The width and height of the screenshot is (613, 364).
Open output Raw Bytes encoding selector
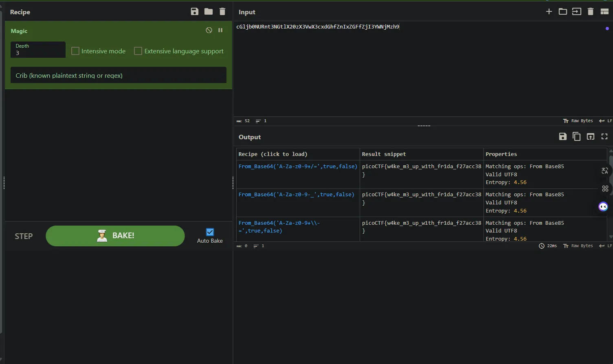tap(578, 246)
